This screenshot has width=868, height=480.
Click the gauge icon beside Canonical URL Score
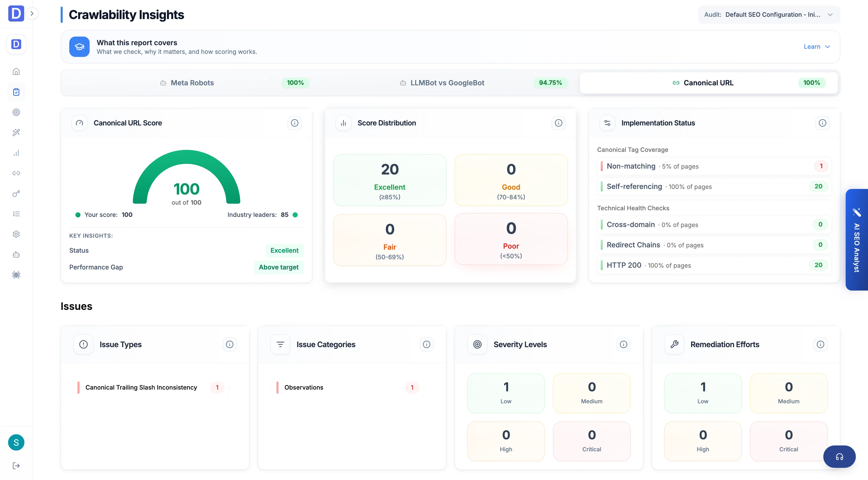tap(79, 123)
